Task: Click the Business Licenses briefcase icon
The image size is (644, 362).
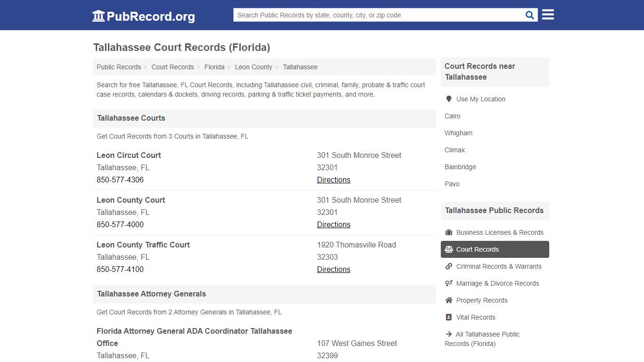Action: click(449, 232)
